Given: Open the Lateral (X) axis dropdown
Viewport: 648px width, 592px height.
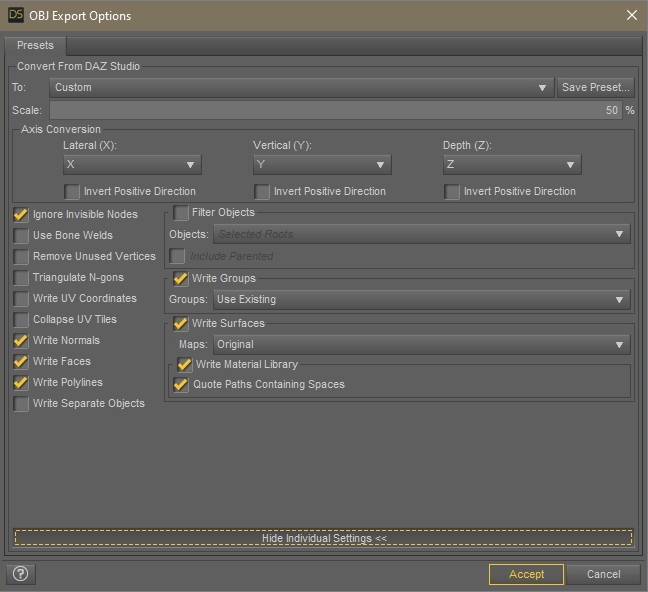Looking at the screenshot, I should point(132,165).
